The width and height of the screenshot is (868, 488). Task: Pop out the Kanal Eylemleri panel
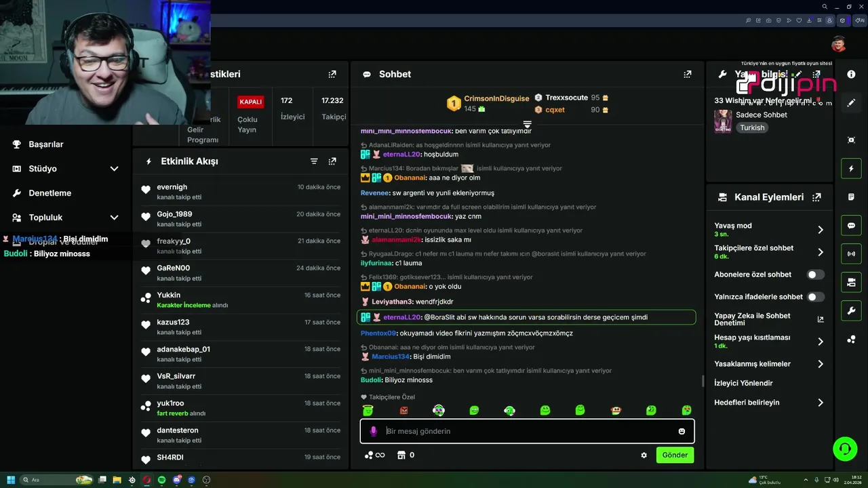point(816,197)
